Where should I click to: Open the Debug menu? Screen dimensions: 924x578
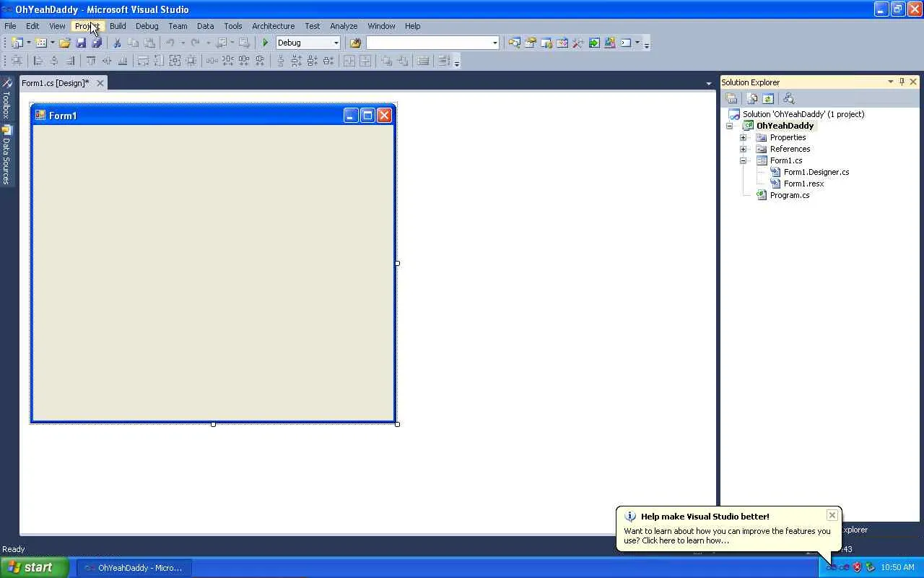coord(147,26)
